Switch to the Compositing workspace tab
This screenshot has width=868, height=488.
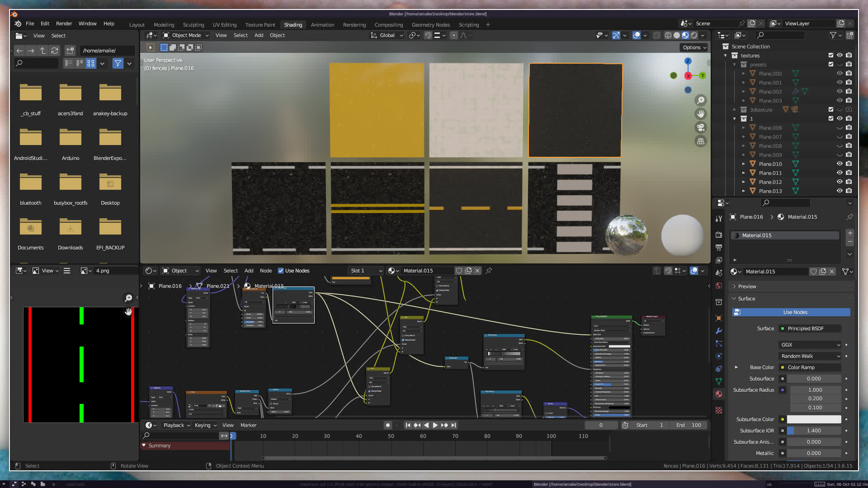(388, 25)
